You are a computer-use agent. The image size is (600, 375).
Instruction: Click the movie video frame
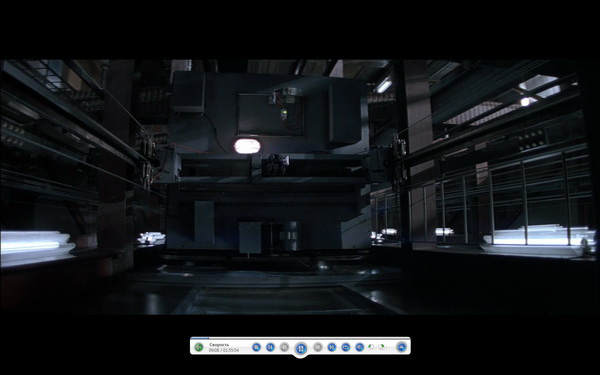click(300, 187)
